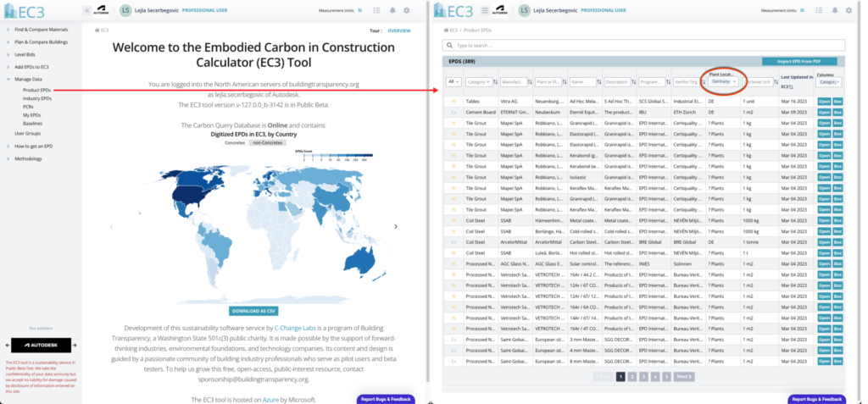Click Report Bugs & Feedback on welcome page

pos(387,399)
